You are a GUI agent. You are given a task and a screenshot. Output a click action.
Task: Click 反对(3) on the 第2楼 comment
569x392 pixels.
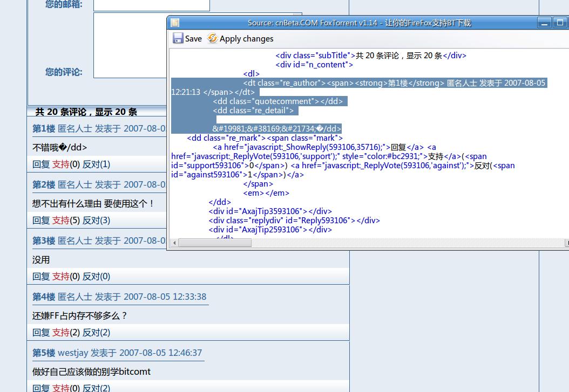coord(96,221)
